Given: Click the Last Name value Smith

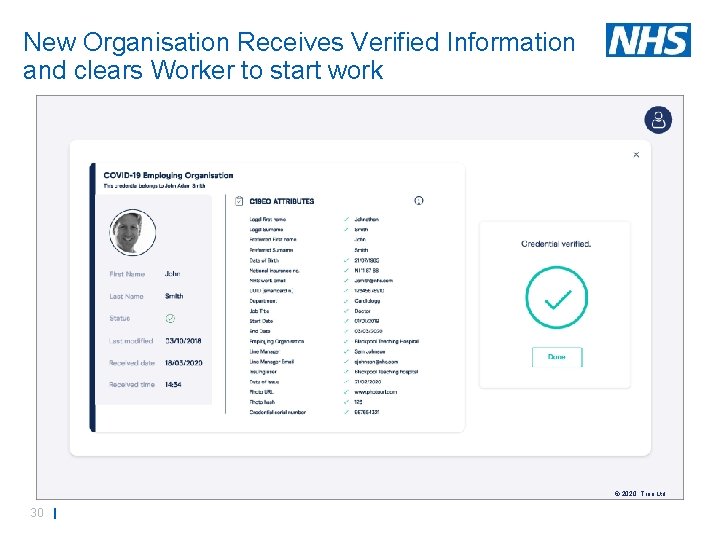Looking at the screenshot, I should click(x=174, y=296).
